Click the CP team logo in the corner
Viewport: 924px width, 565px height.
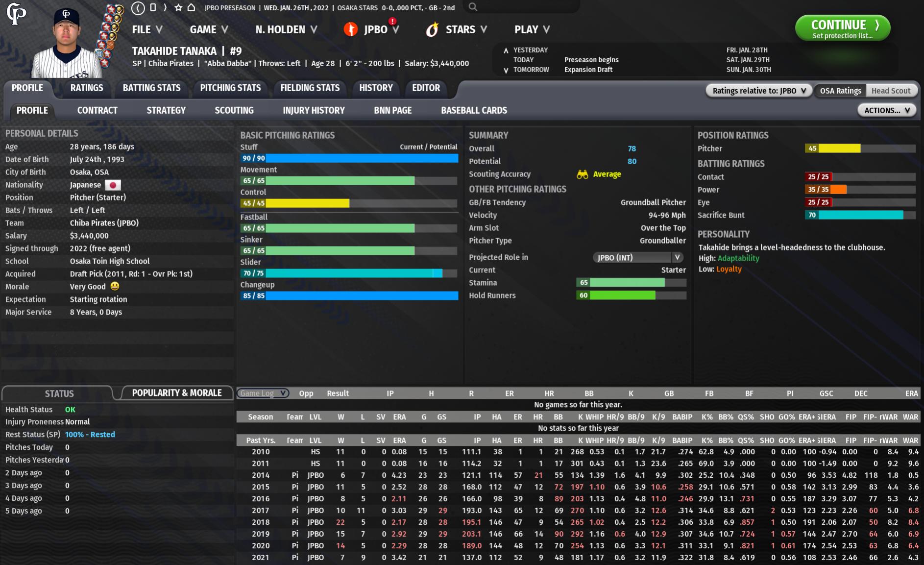[x=16, y=14]
